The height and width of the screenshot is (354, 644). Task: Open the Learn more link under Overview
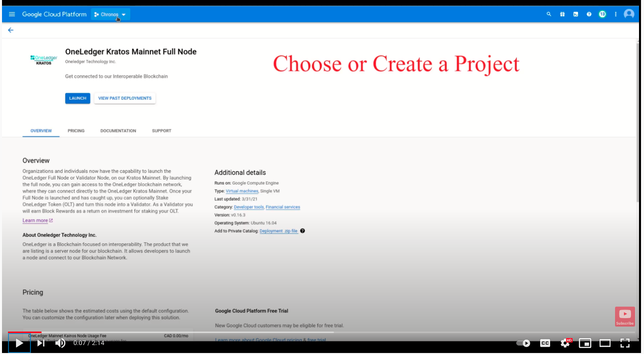[x=37, y=220]
